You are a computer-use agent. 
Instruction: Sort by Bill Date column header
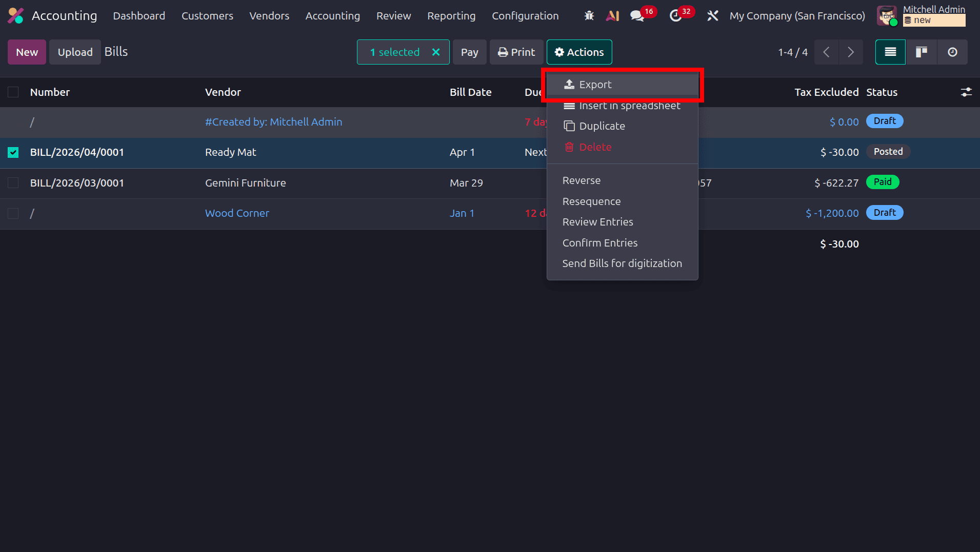470,92
